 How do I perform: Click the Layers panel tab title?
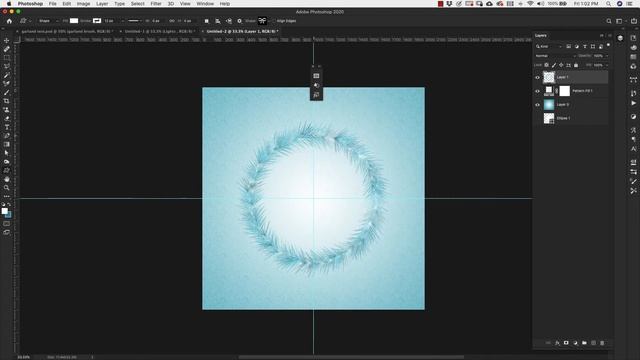541,36
